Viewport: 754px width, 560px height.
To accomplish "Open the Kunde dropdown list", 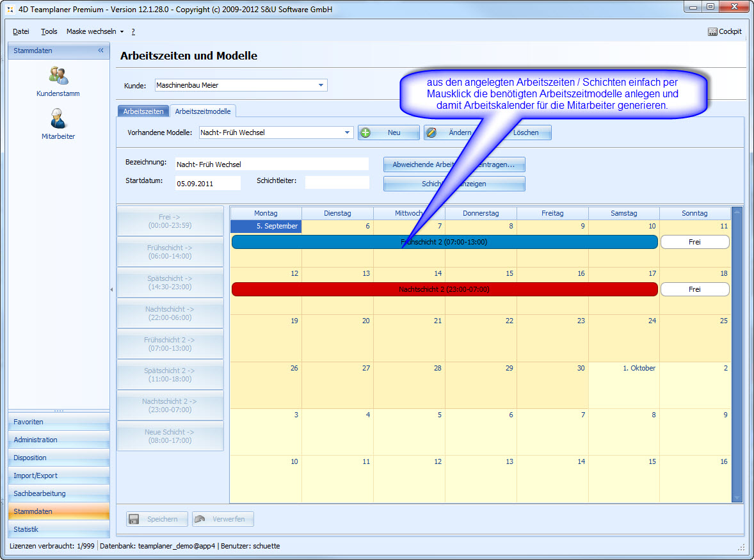I will click(x=321, y=85).
